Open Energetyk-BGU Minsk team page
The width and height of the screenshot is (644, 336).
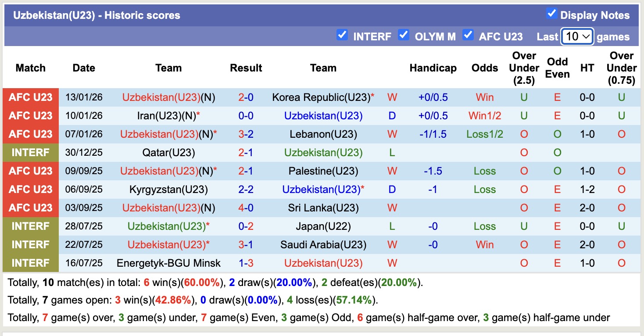point(168,263)
